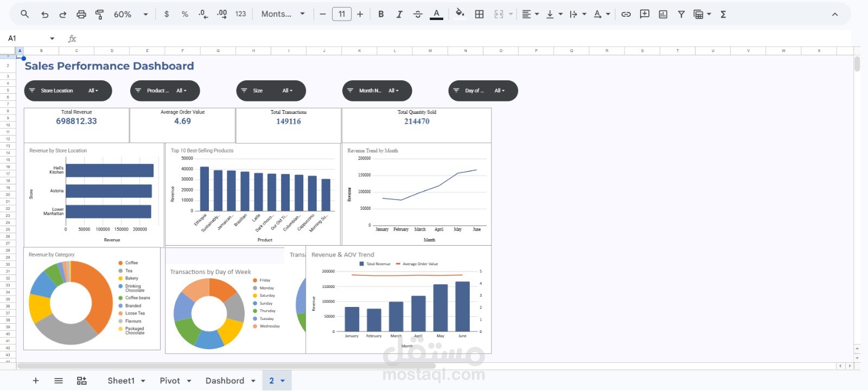Open filter views dropdown
This screenshot has width=868, height=391.
703,14
